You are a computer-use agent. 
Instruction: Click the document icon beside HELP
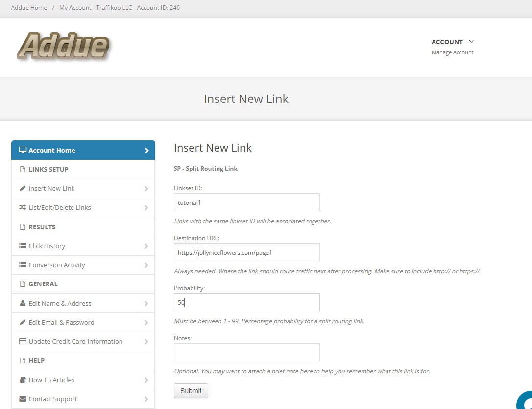tap(23, 360)
